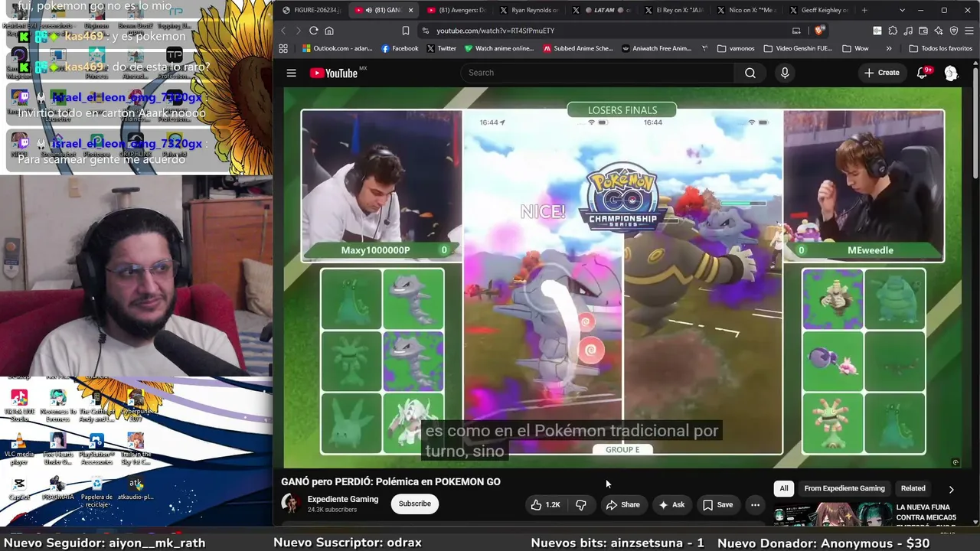This screenshot has height=551, width=980.
Task: Show next filter chips with right chevron
Action: (952, 489)
